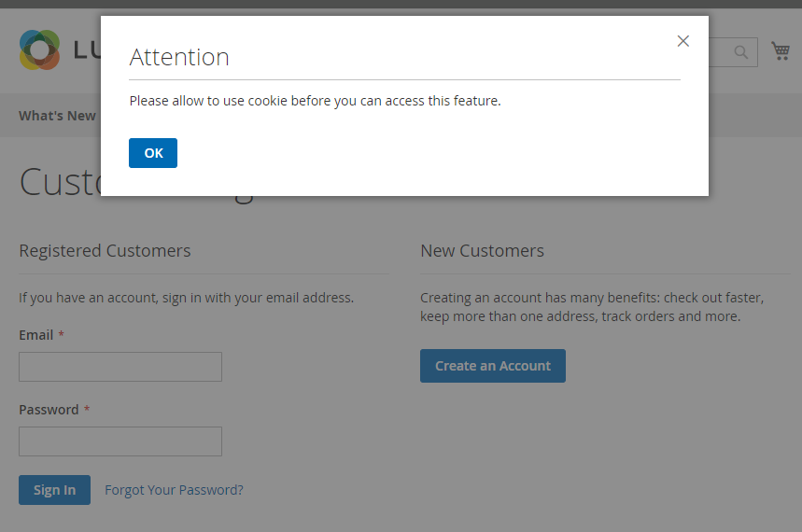Close the Attention dialog with X
This screenshot has width=802, height=532.
pos(683,41)
